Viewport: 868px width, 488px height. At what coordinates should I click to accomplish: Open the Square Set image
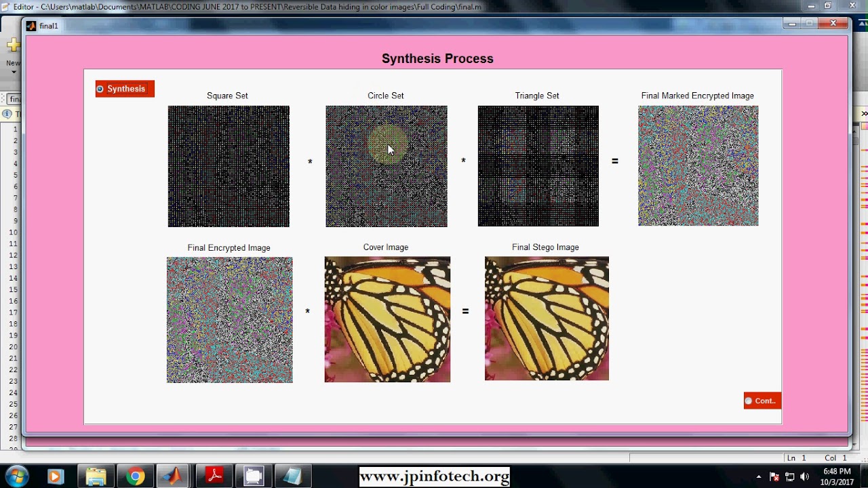(x=229, y=166)
